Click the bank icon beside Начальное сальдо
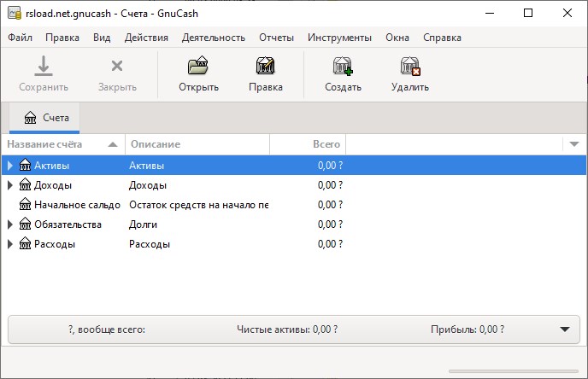The width and height of the screenshot is (588, 379). 25,205
